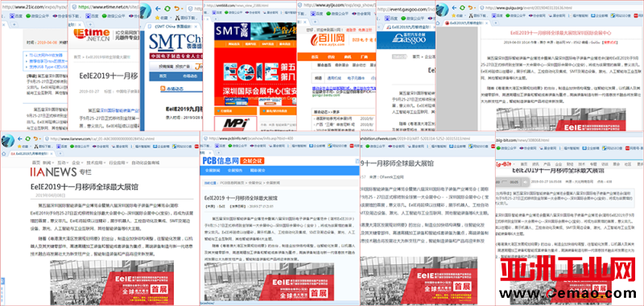The height and width of the screenshot is (306, 644).
Task: Click EeIE exhibition photo on IIANEWS article
Action: (x=112, y=283)
